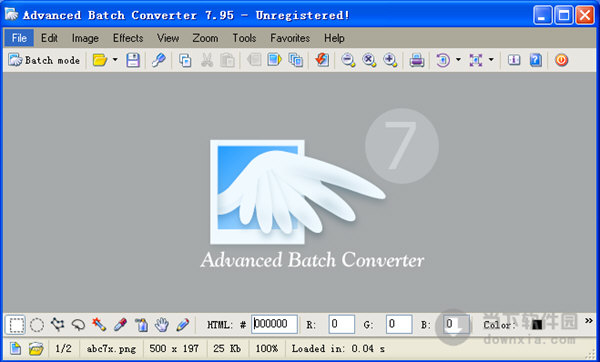Click the document icon in the status bar
The width and height of the screenshot is (600, 362).
coord(15,349)
